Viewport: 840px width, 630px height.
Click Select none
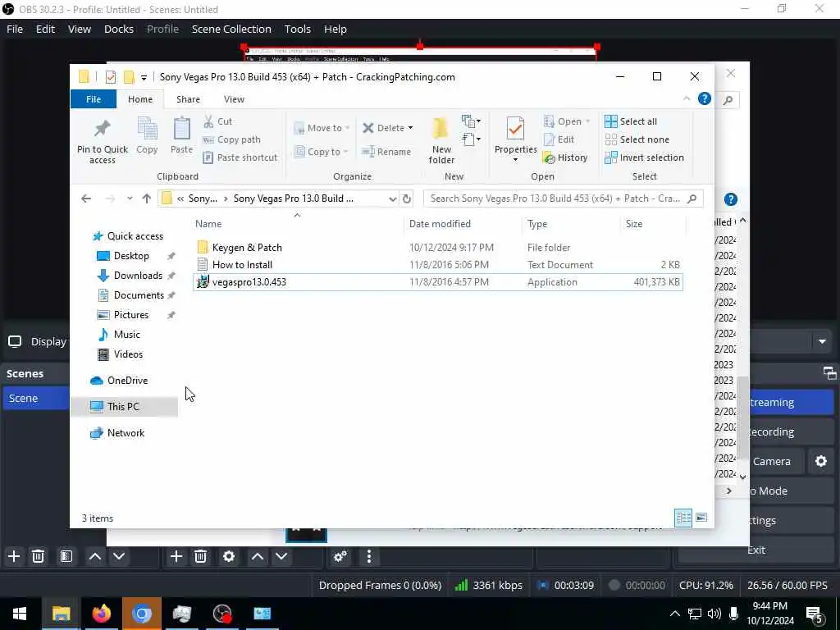(637, 139)
